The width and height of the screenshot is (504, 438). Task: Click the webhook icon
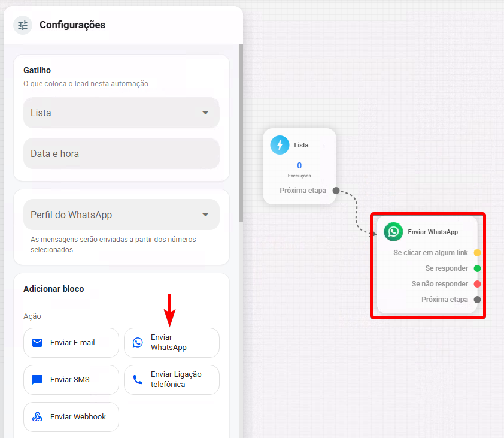pyautogui.click(x=37, y=417)
